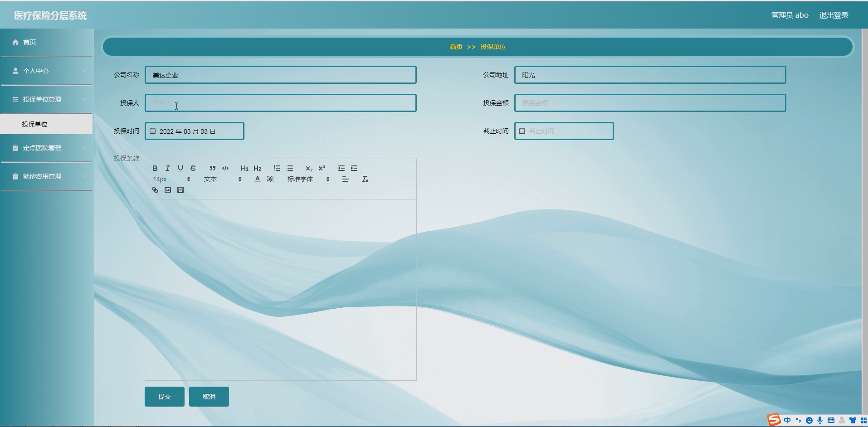Go to 首页 via breadcrumb link
This screenshot has width=868, height=427.
click(x=455, y=46)
